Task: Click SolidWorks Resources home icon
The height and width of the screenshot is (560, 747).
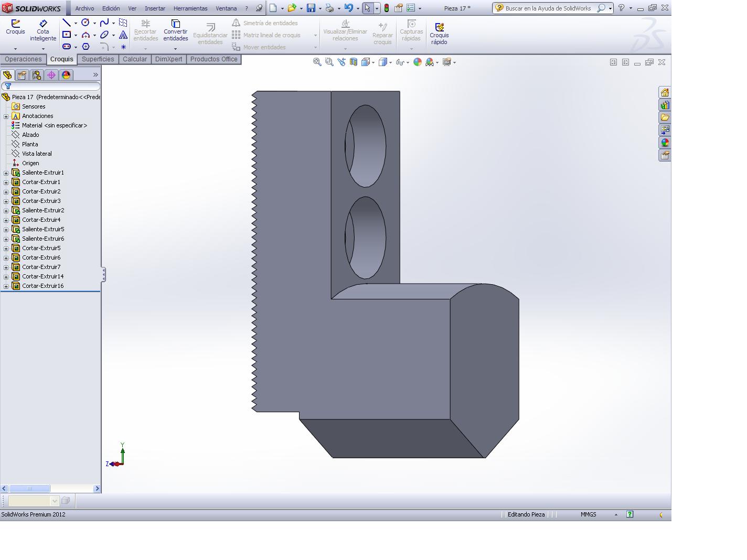Action: [x=665, y=92]
